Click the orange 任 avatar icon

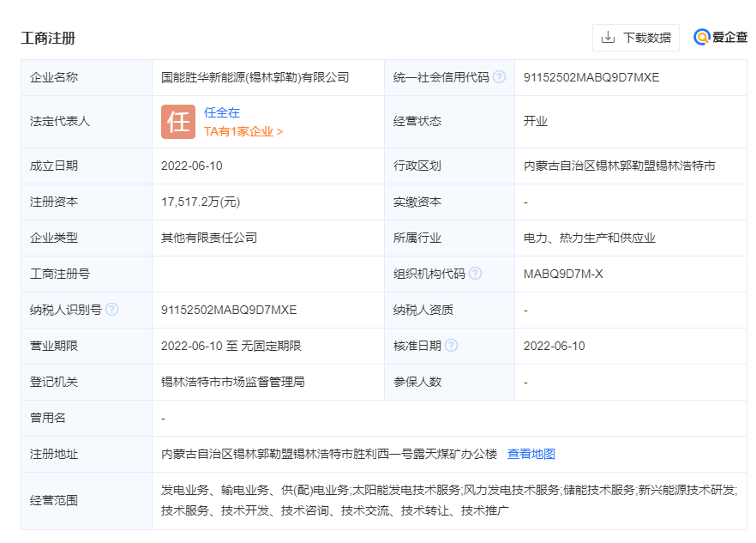pos(178,122)
